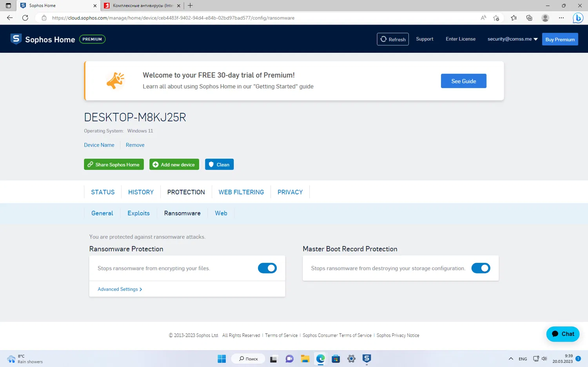
Task: Click the Add new device button
Action: (x=174, y=165)
